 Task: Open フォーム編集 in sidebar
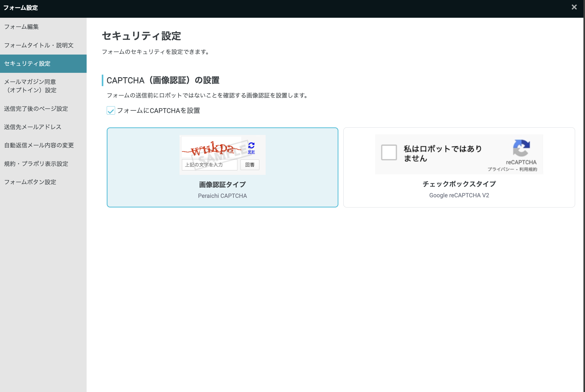click(43, 27)
